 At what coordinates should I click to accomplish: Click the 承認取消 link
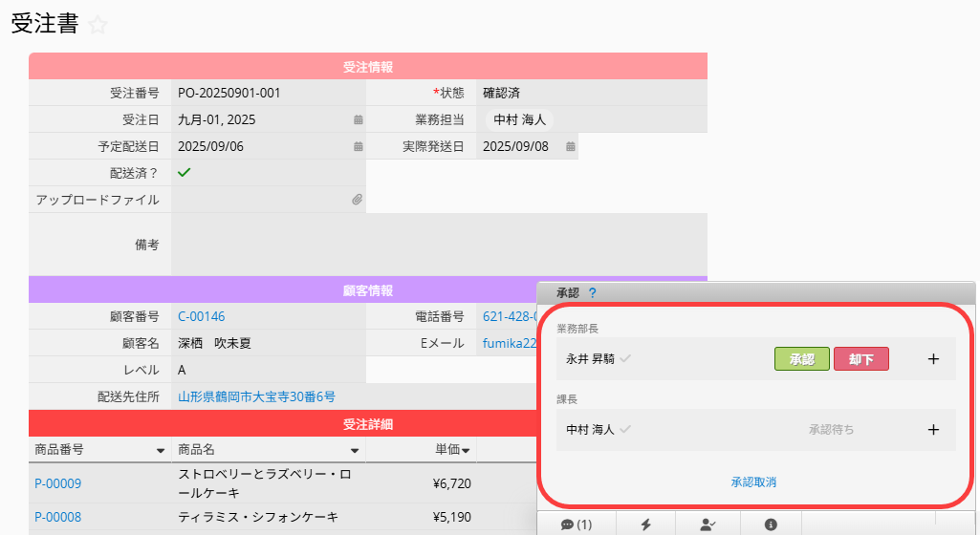[753, 482]
